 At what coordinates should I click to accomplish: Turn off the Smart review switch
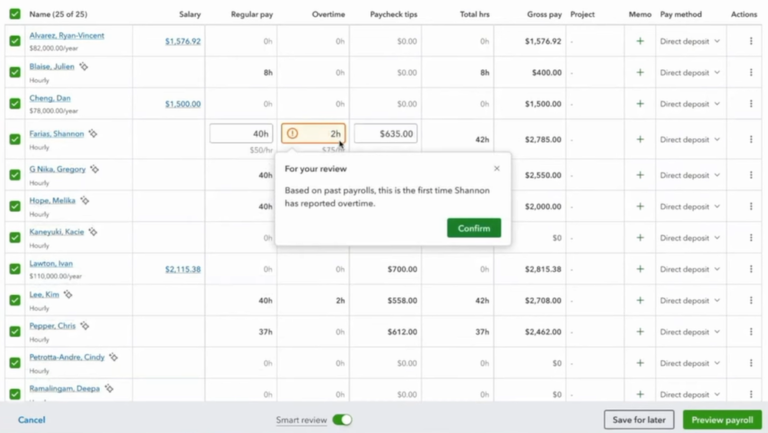[342, 420]
